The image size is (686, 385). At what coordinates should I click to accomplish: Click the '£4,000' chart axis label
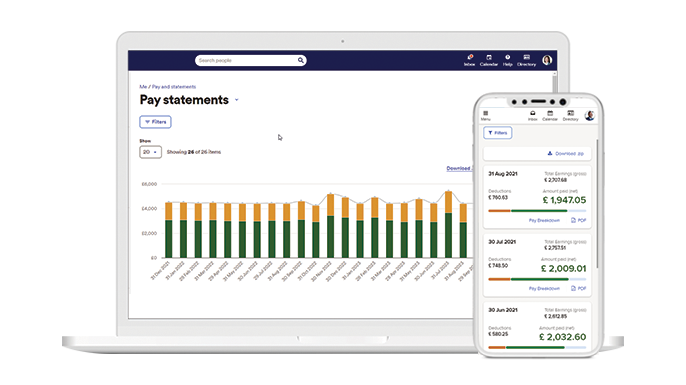pyautogui.click(x=149, y=209)
